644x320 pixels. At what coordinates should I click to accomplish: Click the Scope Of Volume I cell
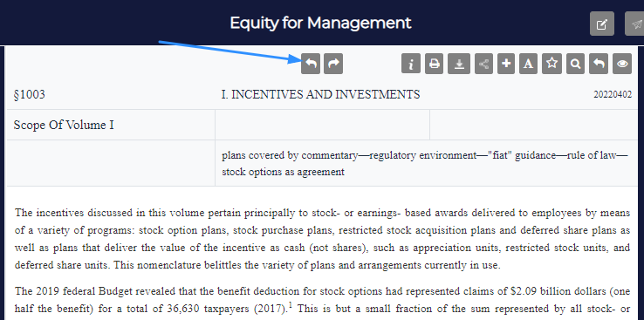(64, 126)
